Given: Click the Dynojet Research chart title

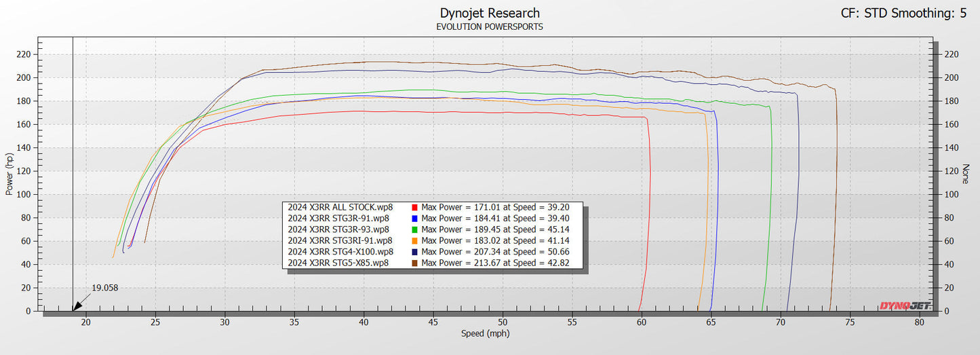Looking at the screenshot, I should pyautogui.click(x=490, y=13).
